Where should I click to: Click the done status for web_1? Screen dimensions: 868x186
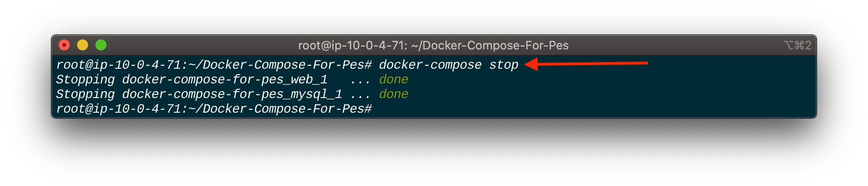point(394,80)
